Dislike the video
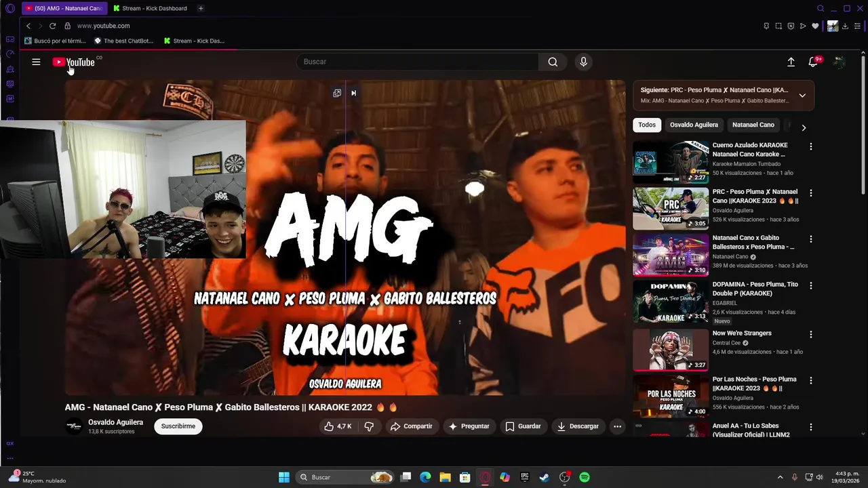The image size is (868, 488). [369, 426]
